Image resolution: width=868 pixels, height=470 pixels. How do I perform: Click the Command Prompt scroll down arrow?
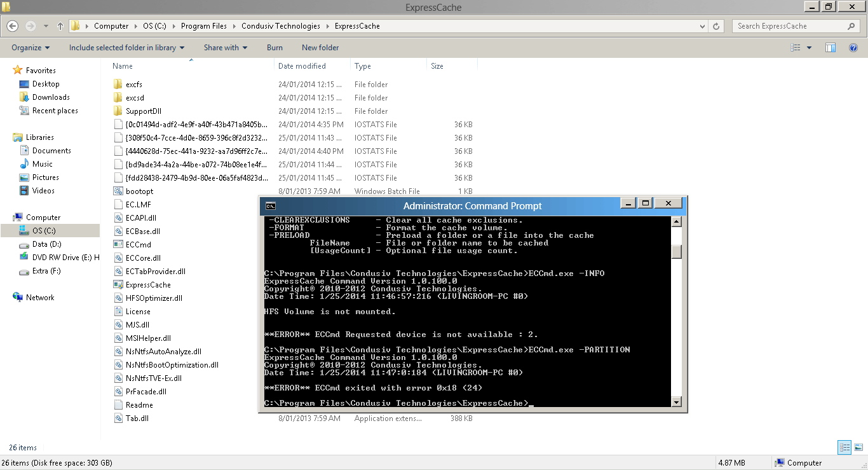[x=677, y=402]
